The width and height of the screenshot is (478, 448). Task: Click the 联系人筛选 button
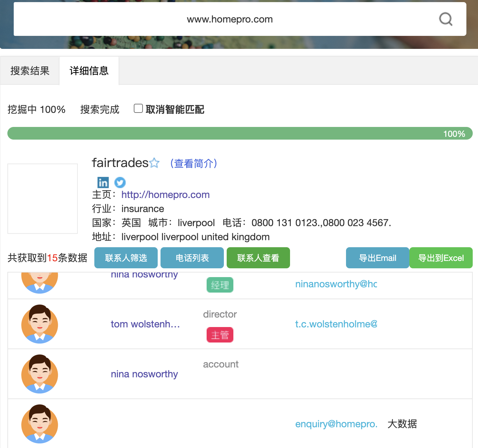click(x=126, y=258)
